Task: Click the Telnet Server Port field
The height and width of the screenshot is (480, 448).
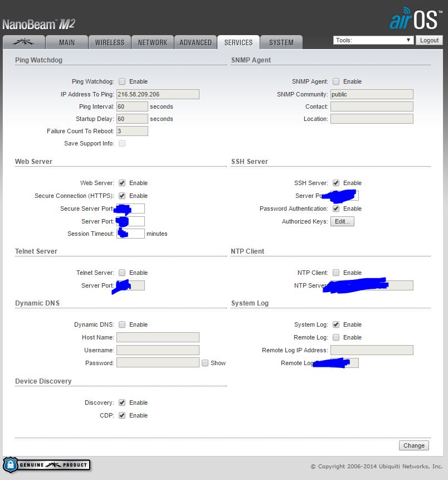Action: click(130, 285)
